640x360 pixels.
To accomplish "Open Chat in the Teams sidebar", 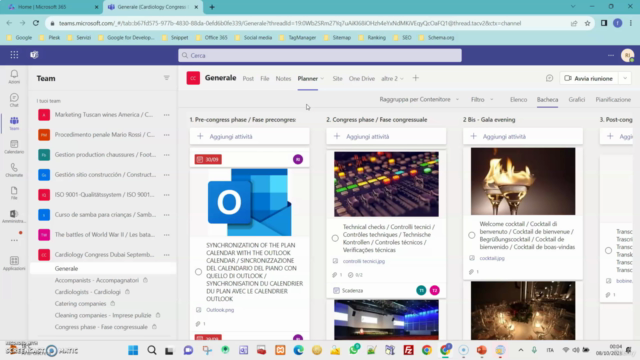I will [14, 100].
